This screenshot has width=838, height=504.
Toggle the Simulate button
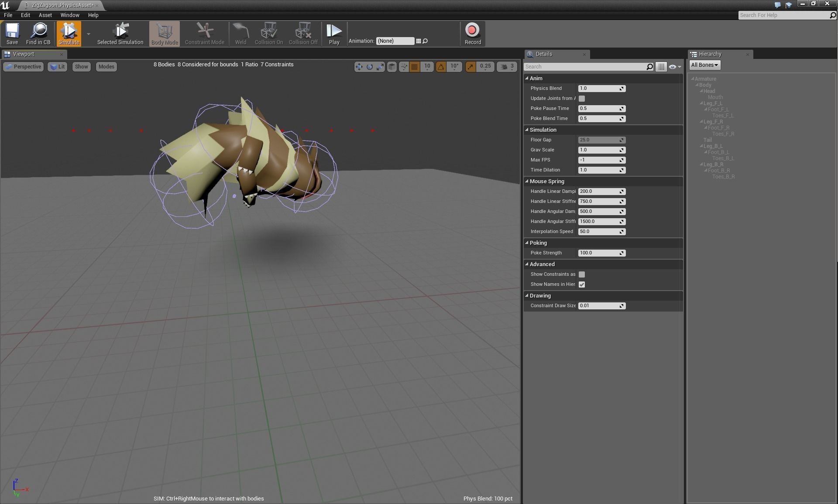point(69,34)
